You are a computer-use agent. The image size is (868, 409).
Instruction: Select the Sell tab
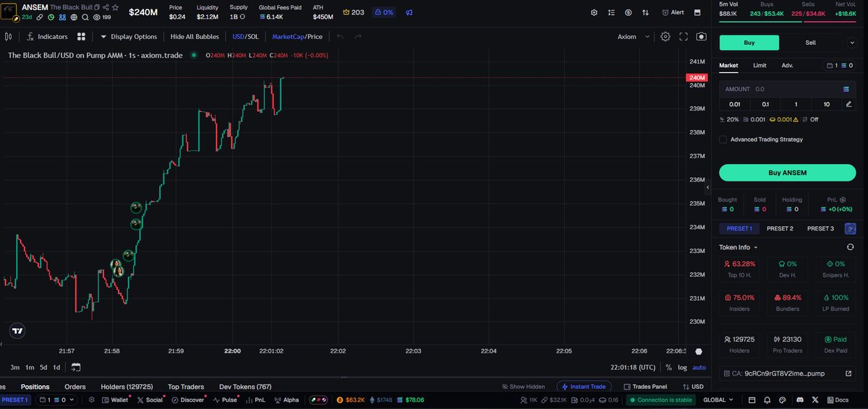coord(811,43)
